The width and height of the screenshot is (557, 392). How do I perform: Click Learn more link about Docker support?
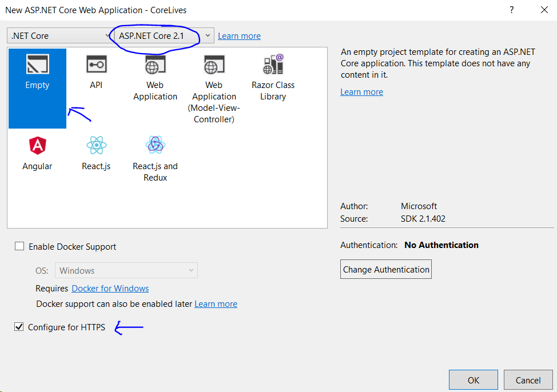[x=216, y=304]
